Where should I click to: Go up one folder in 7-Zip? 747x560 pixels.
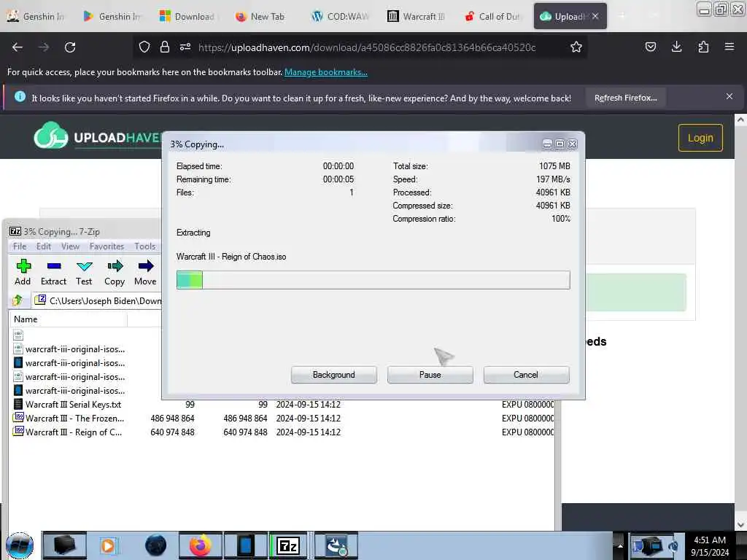[x=18, y=300]
